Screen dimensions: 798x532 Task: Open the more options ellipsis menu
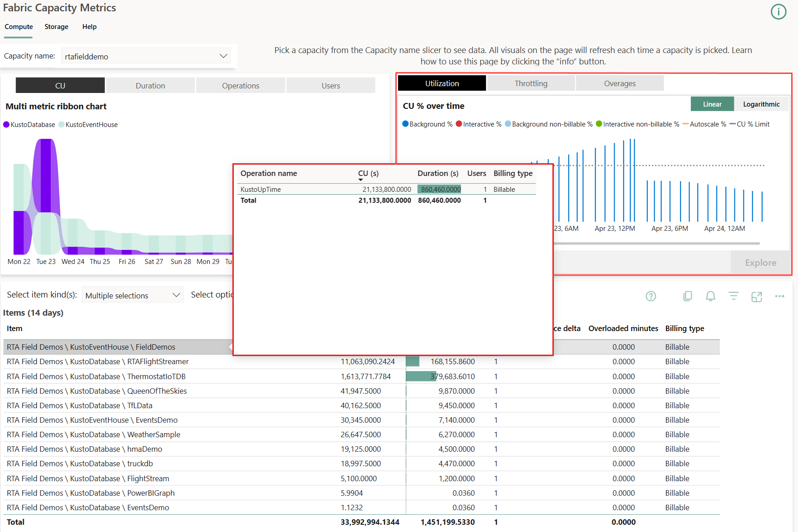point(779,296)
